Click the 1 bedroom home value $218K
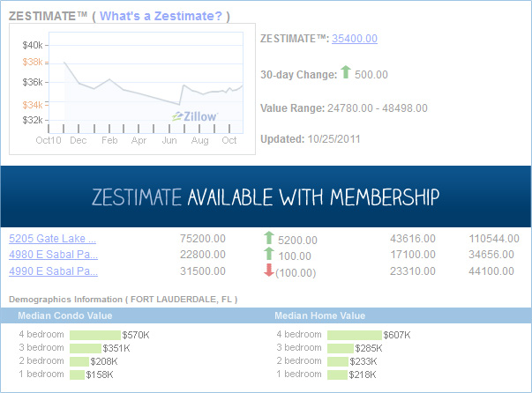Screen dimensions: 532x393 click(363, 374)
